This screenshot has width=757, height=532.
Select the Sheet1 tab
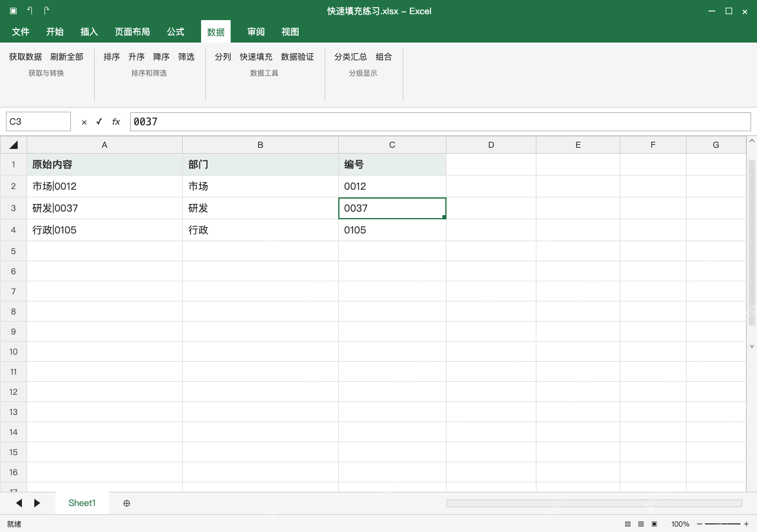82,503
